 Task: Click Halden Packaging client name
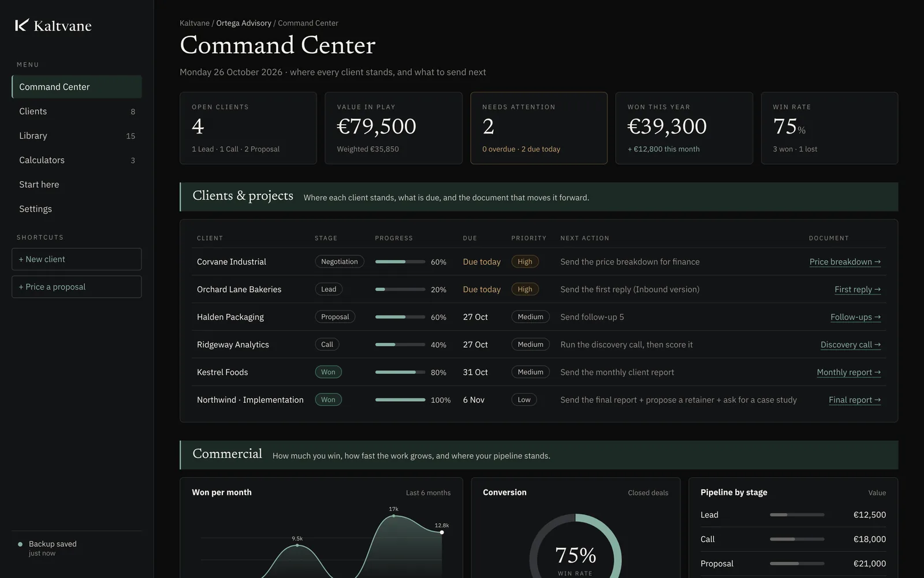230,317
